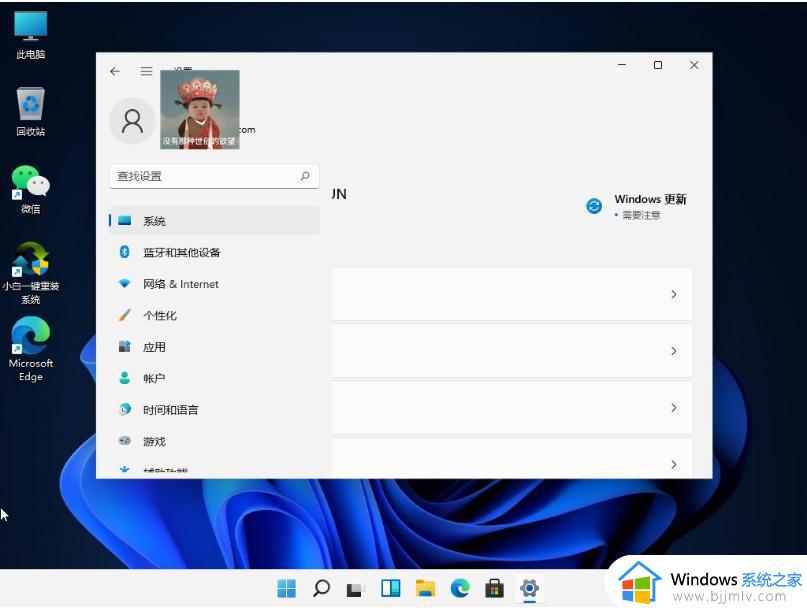Expand the third settings card chevron

coord(674,408)
